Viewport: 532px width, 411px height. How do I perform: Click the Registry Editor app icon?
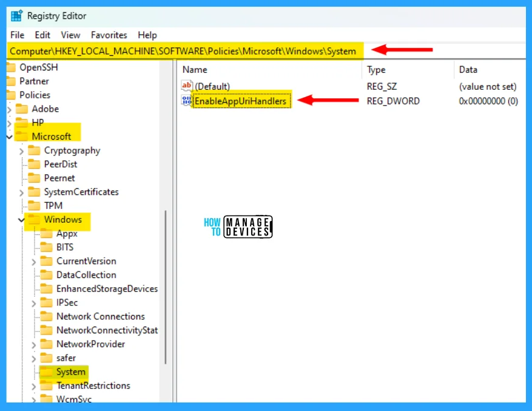point(16,16)
